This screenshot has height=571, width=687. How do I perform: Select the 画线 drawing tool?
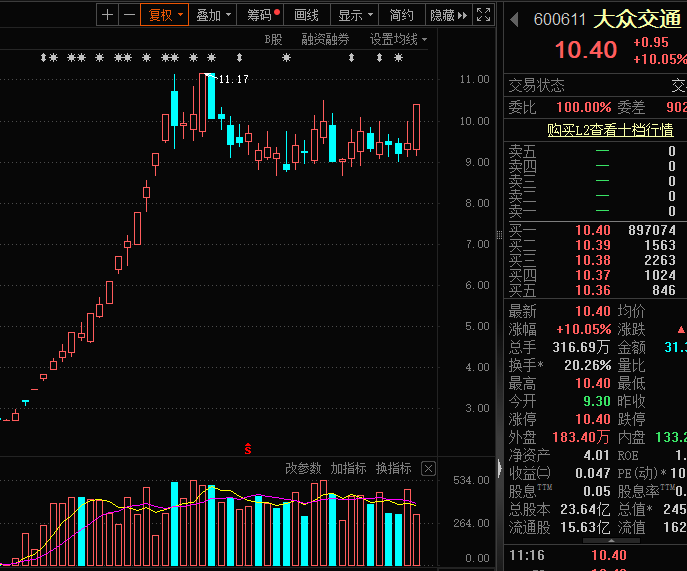point(306,15)
